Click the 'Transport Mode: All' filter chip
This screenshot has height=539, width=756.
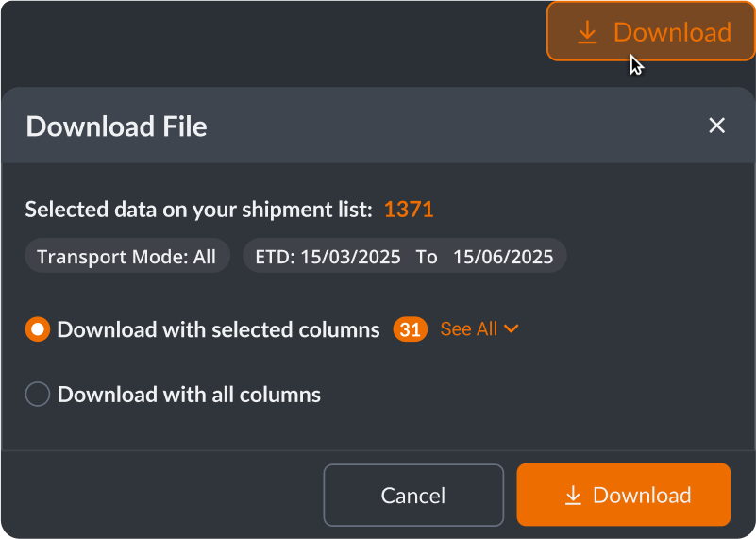(126, 257)
